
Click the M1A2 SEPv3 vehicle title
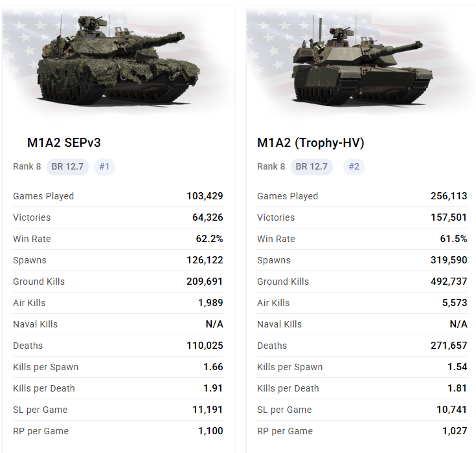click(63, 142)
